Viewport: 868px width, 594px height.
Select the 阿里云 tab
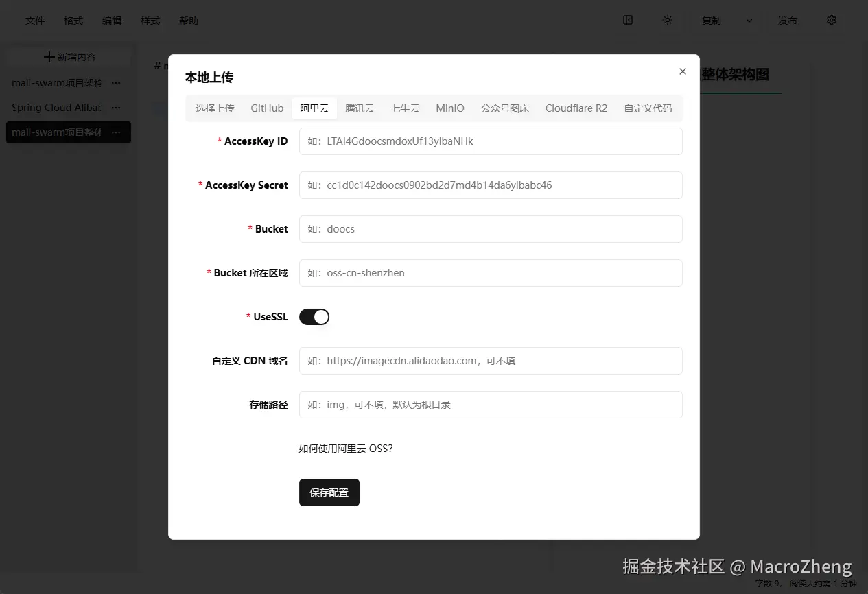(314, 108)
